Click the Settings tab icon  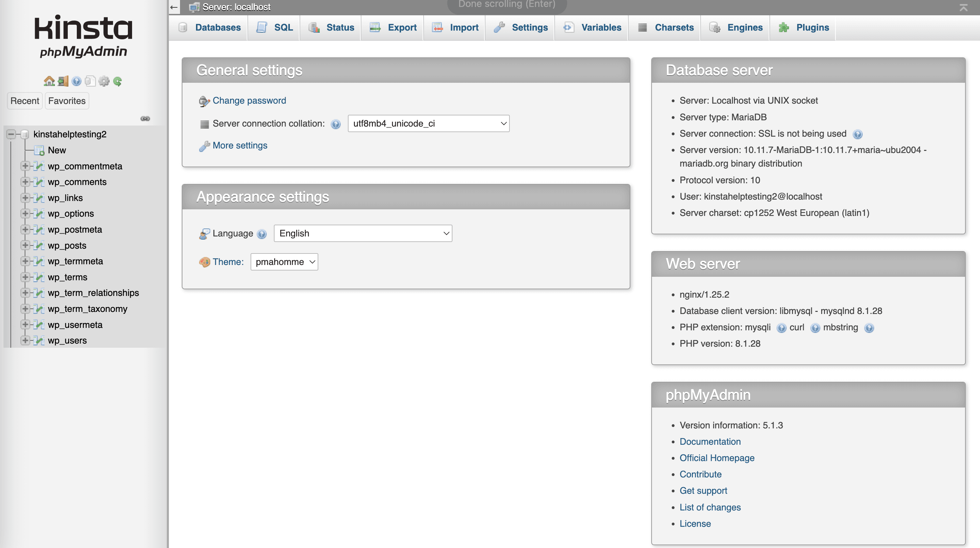click(x=500, y=27)
